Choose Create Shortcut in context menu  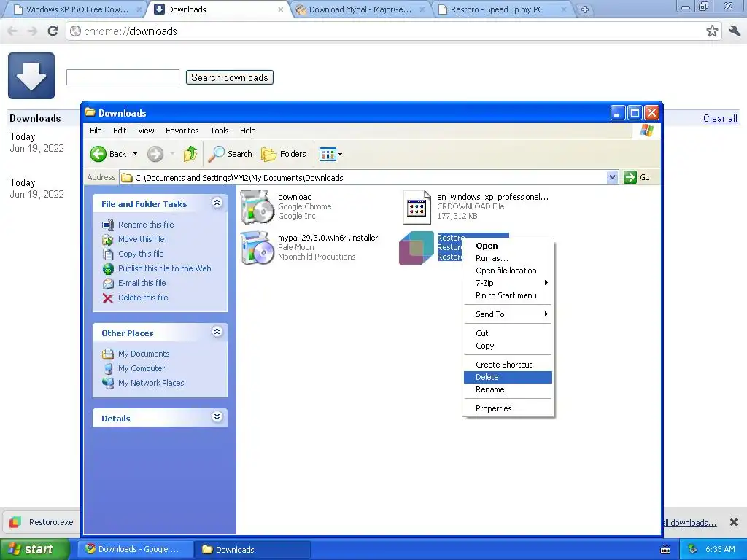[x=508, y=365]
